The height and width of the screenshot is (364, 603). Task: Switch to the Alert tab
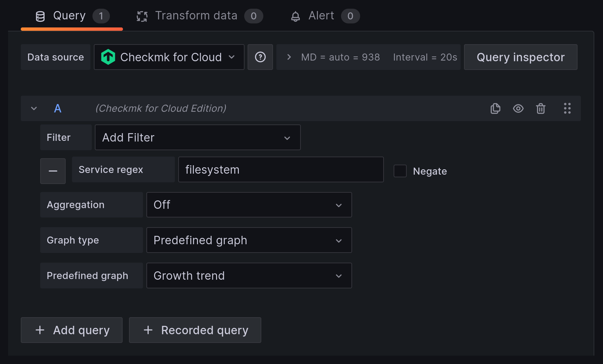point(325,16)
